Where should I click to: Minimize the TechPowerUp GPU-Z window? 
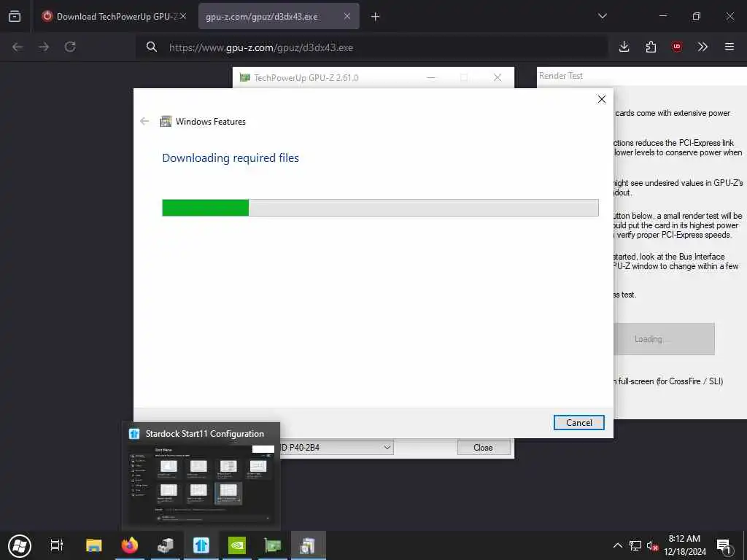point(430,77)
